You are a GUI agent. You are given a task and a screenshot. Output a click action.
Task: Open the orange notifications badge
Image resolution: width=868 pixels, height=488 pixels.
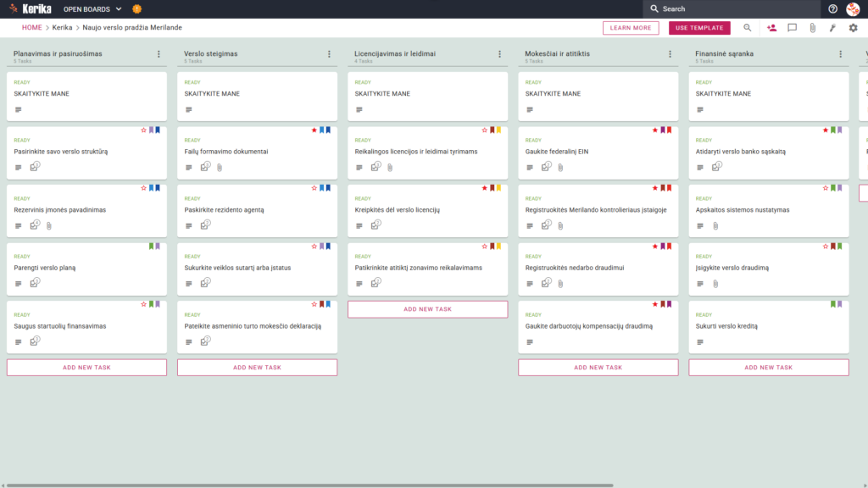136,8
